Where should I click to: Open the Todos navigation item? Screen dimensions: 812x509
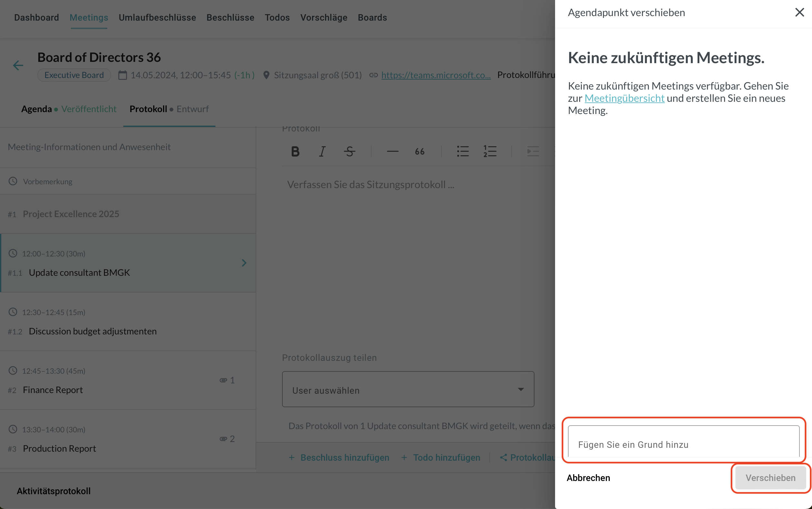click(277, 17)
